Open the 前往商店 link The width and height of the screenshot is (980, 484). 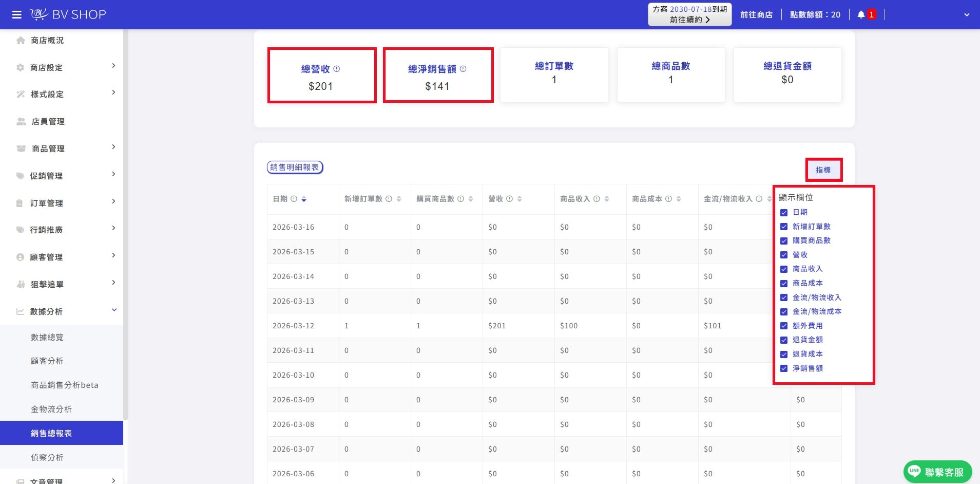(x=756, y=15)
